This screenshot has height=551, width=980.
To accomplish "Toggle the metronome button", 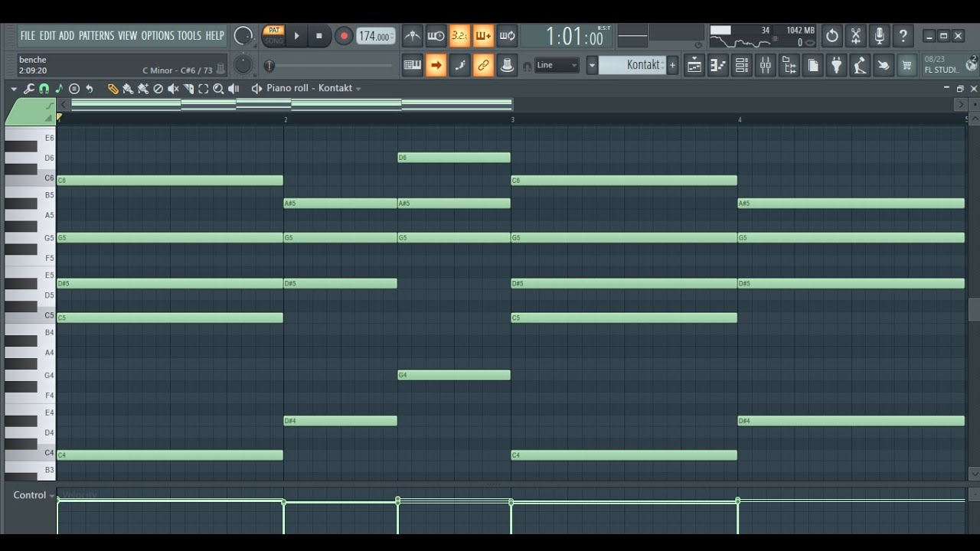I will [412, 35].
